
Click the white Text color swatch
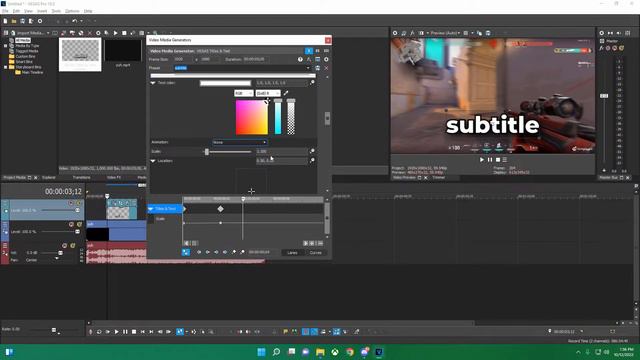point(225,83)
